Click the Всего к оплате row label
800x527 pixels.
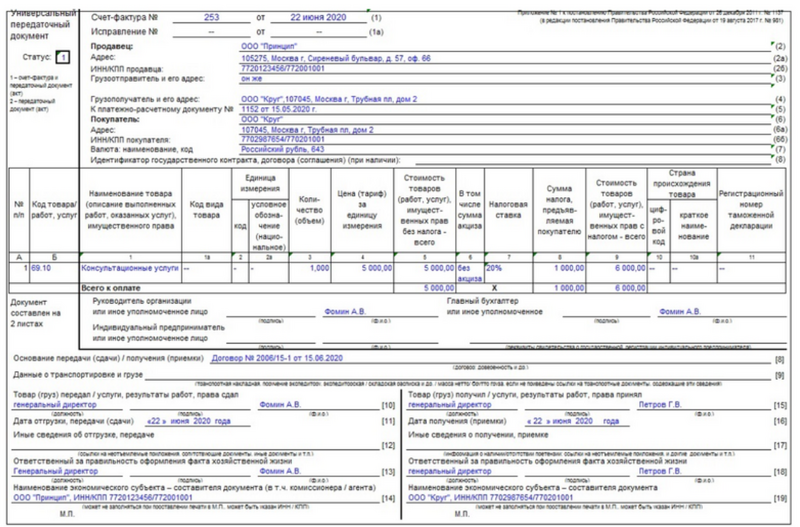pyautogui.click(x=111, y=288)
